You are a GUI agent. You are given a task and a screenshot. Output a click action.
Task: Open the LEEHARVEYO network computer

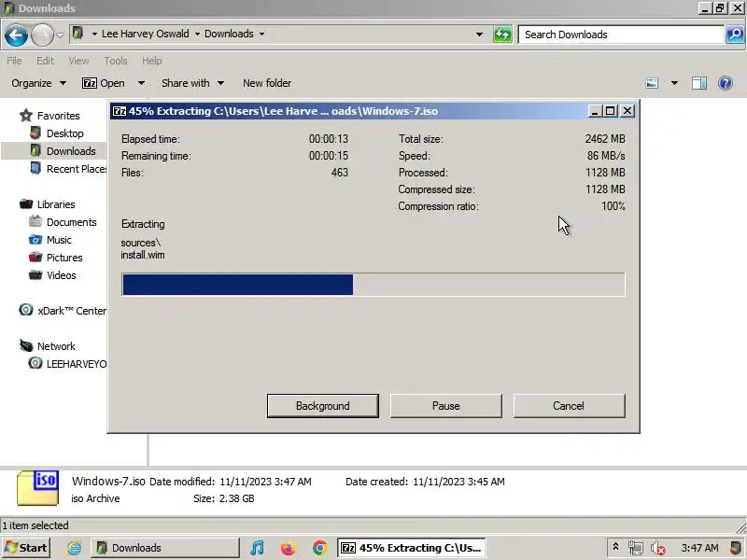click(67, 364)
